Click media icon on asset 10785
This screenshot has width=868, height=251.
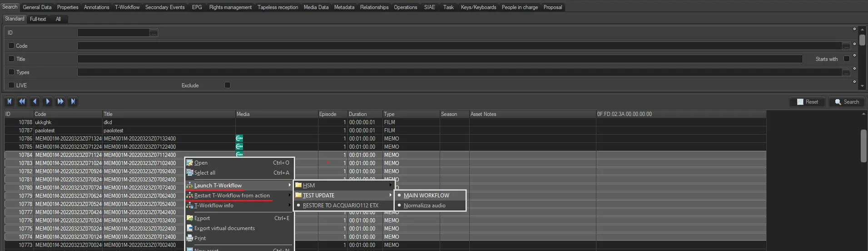(239, 147)
